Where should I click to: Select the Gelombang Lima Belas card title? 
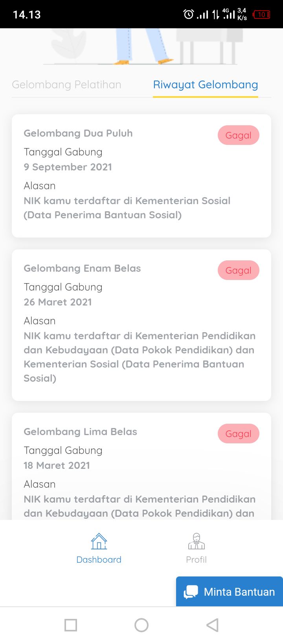coord(80,432)
